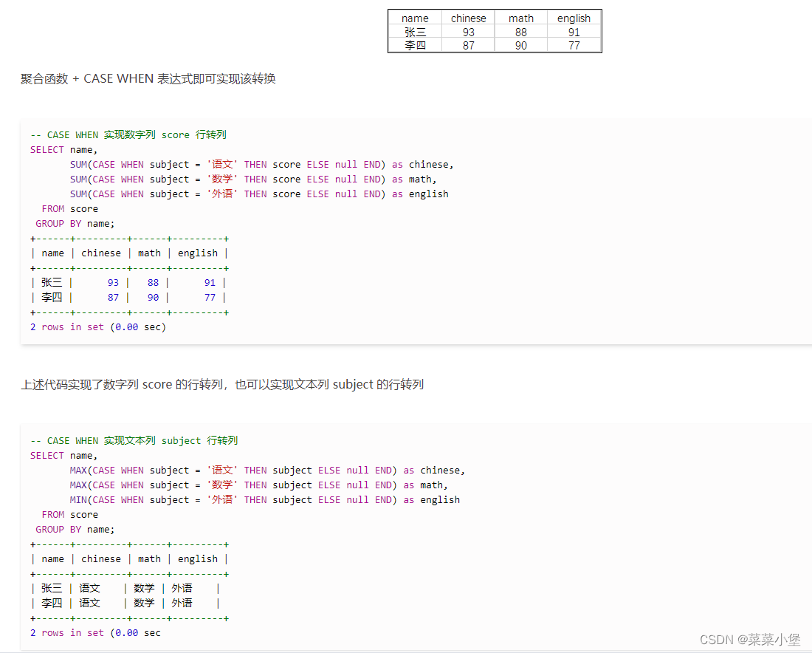
Task: Click the 'english' header in the top table image
Action: [x=574, y=18]
